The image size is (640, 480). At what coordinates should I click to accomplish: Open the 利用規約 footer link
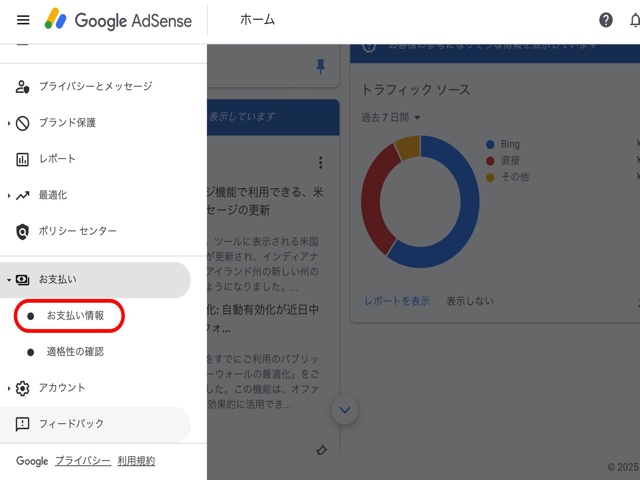tap(136, 461)
